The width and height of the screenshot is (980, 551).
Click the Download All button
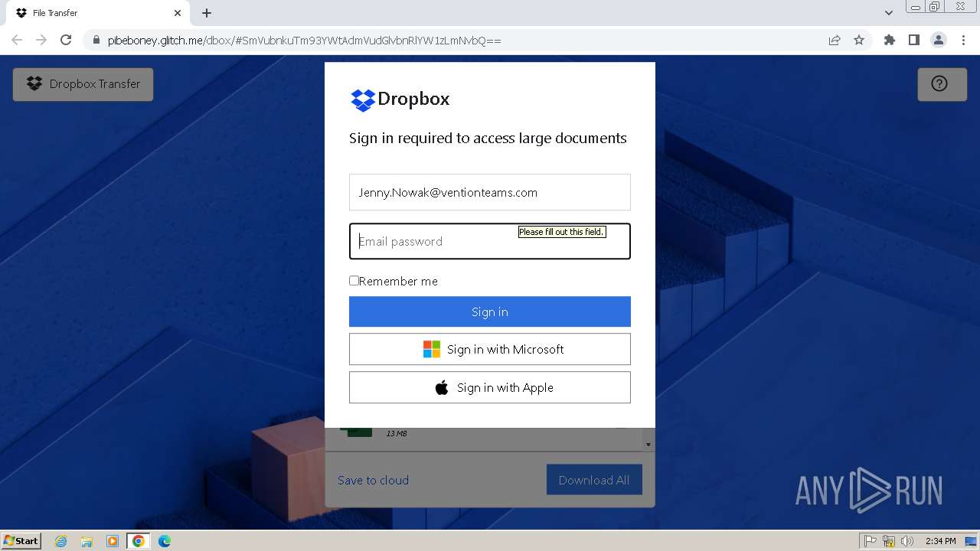pos(594,480)
